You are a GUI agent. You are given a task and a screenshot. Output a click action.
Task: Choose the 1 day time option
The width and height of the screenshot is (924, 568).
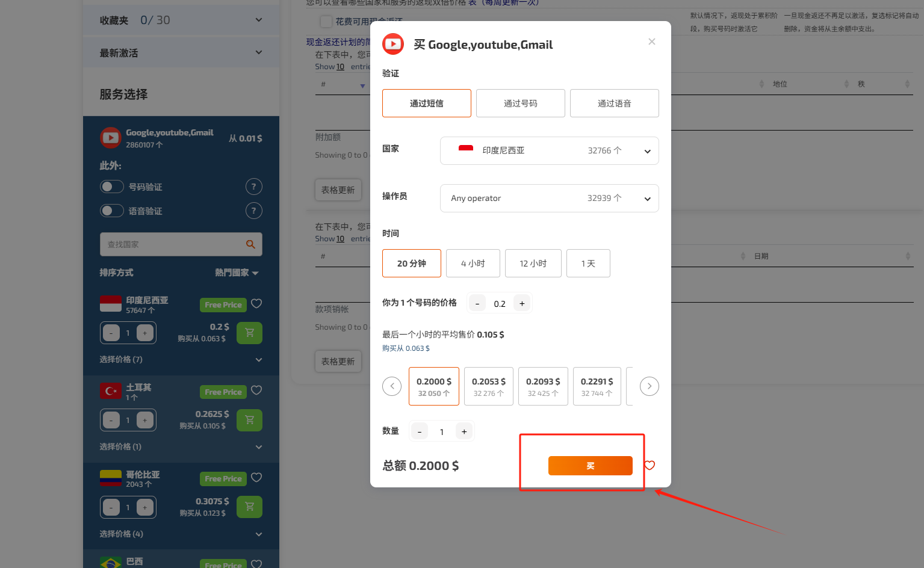[x=588, y=264]
